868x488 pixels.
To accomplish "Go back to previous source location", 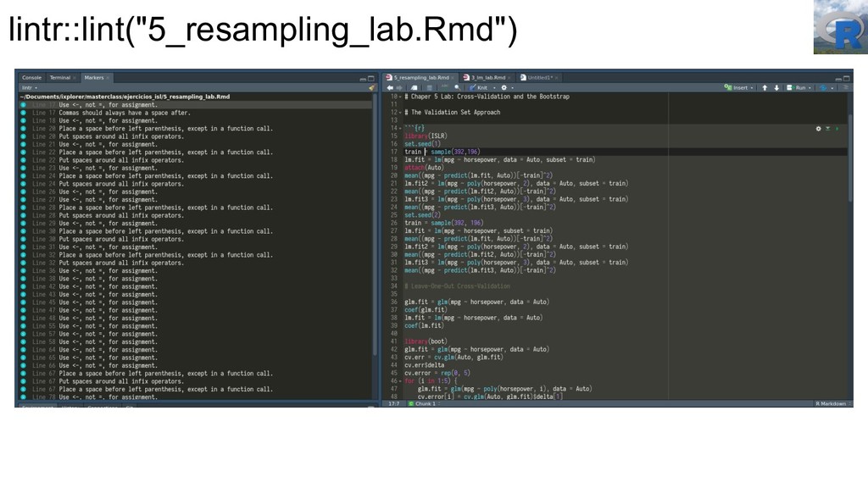I will pyautogui.click(x=390, y=87).
